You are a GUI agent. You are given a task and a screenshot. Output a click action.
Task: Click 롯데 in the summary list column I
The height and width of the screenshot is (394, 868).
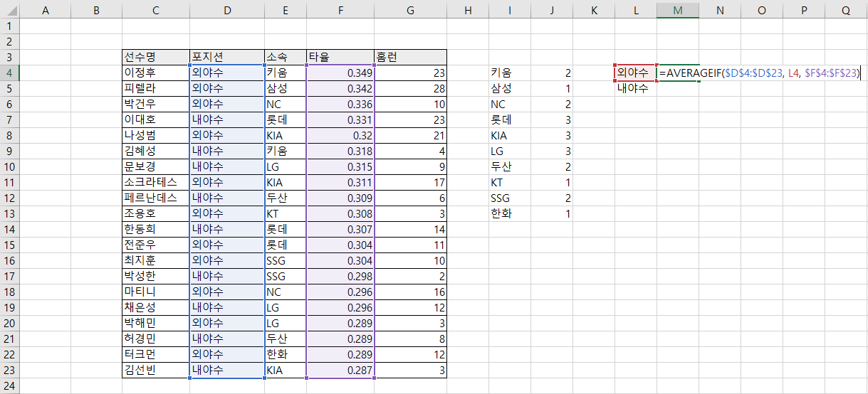510,119
